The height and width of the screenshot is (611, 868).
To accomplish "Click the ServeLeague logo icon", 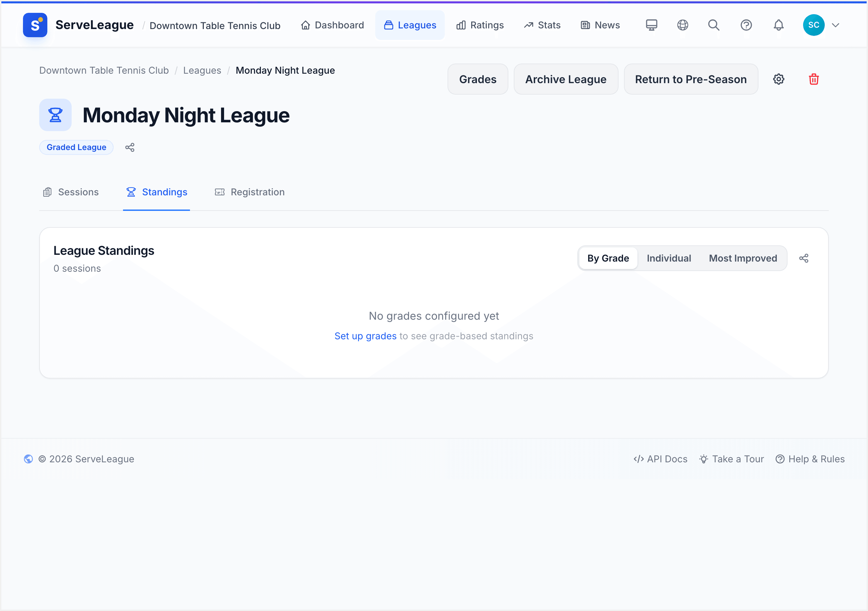I will [35, 25].
